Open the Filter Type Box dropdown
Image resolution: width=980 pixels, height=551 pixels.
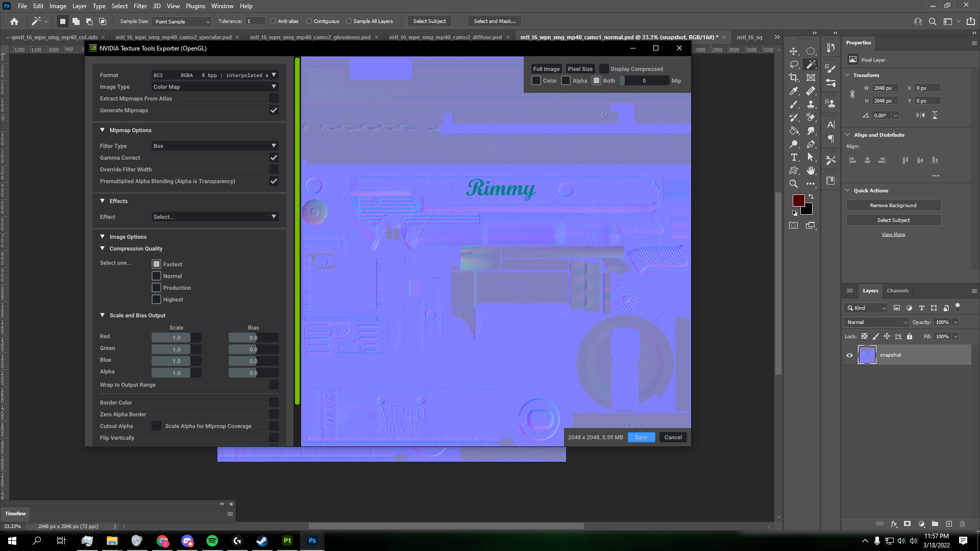[x=215, y=146]
